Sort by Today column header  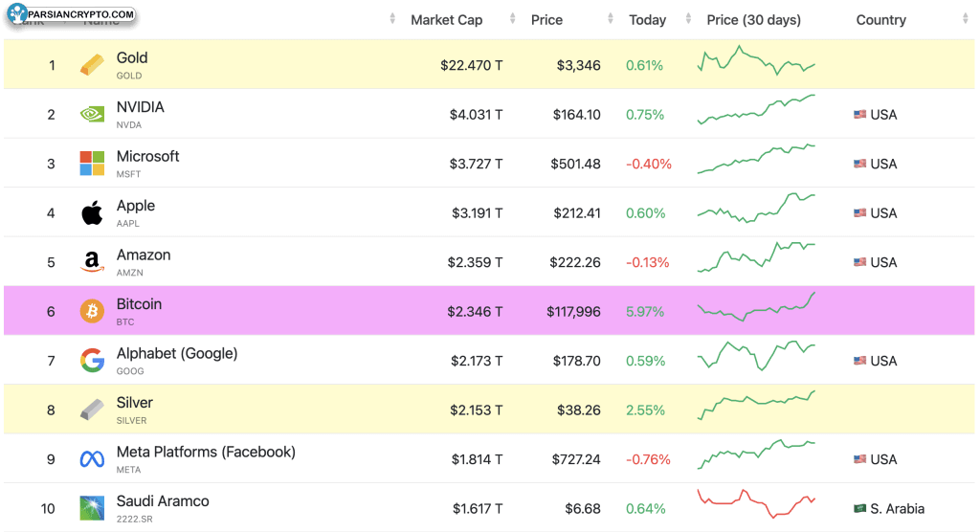[x=648, y=20]
